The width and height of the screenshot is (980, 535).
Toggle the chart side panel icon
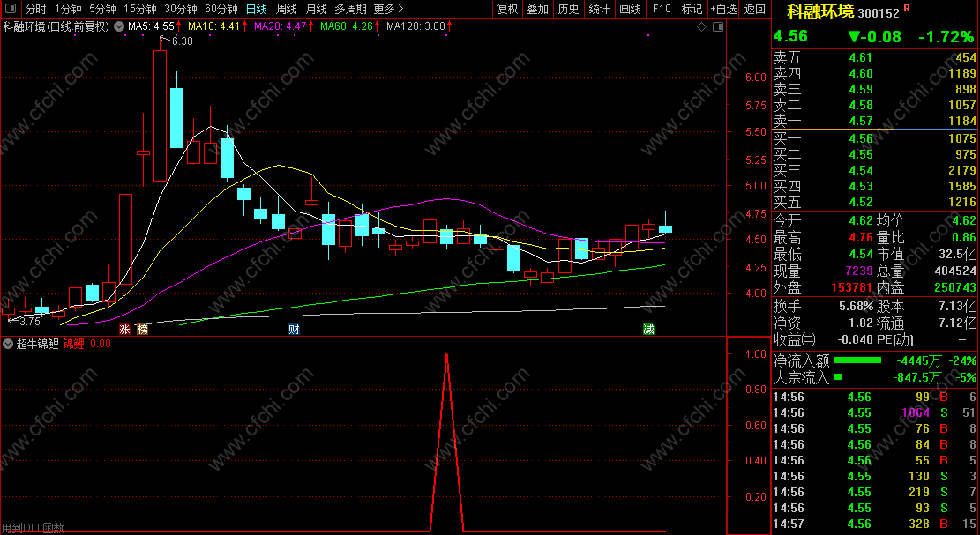pyautogui.click(x=718, y=26)
